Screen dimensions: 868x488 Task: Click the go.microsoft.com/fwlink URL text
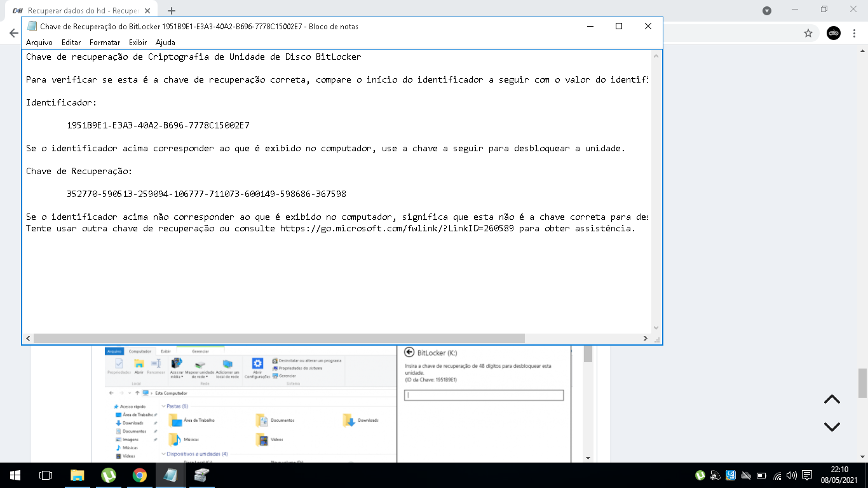coord(397,228)
